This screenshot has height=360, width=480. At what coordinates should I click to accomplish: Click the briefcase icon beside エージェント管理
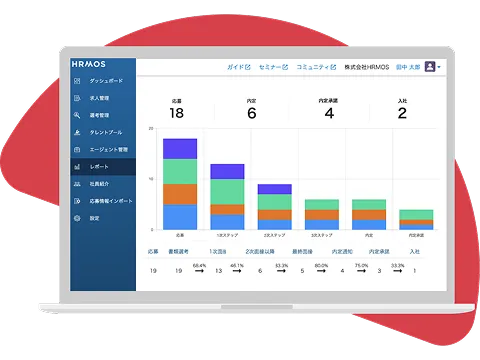(x=77, y=150)
